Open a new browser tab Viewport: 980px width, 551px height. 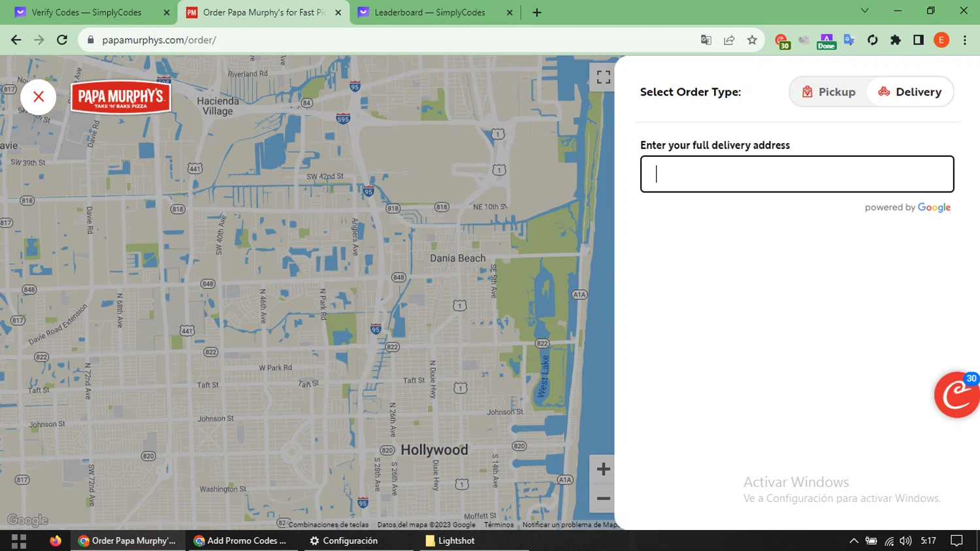click(x=536, y=12)
